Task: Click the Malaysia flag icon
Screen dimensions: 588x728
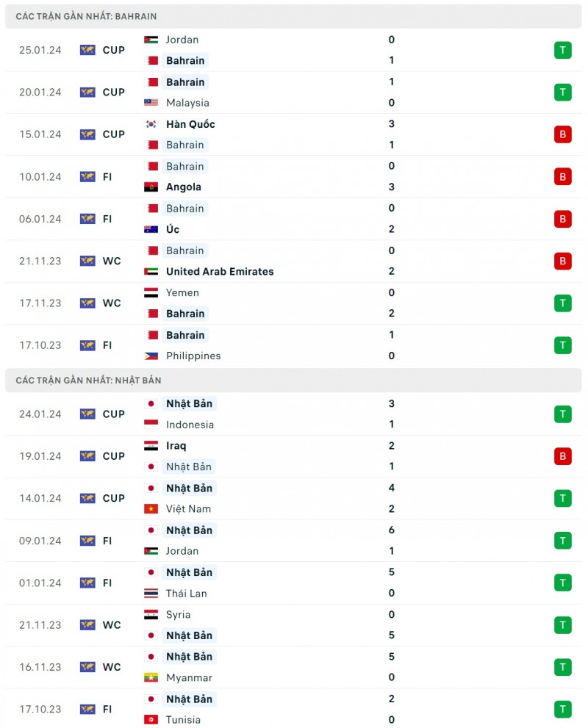Action: (151, 103)
